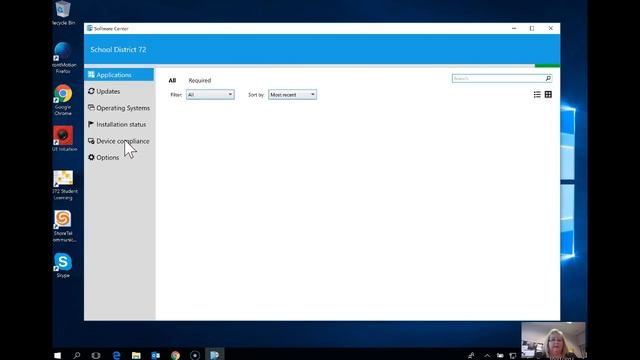The image size is (640, 360).
Task: Switch to the Required tab
Action: 200,80
